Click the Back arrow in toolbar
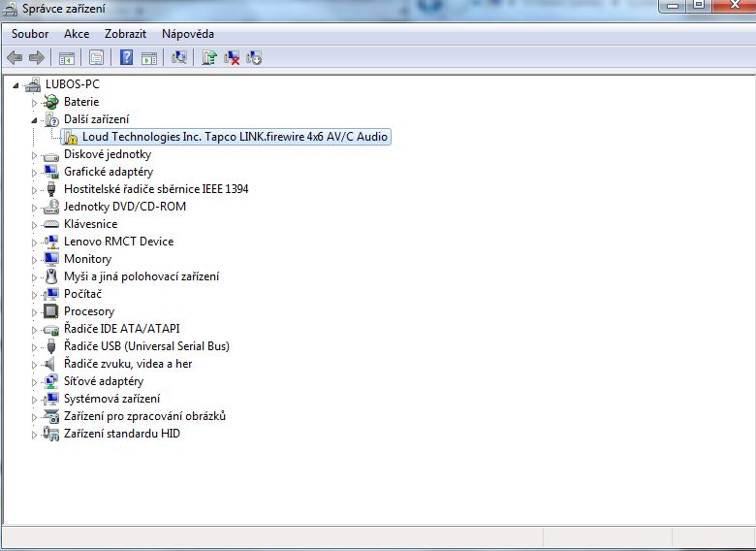This screenshot has height=551, width=756. (x=16, y=57)
